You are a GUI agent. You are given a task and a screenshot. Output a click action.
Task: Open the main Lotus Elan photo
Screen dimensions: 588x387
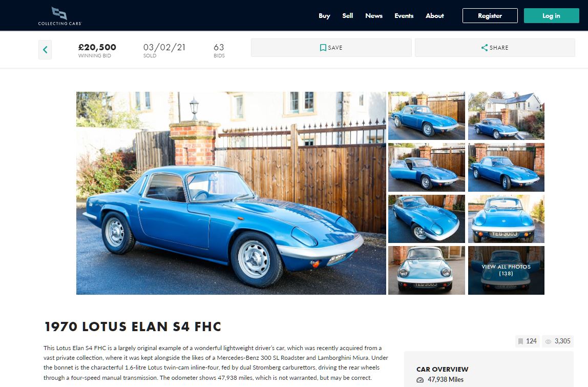231,193
